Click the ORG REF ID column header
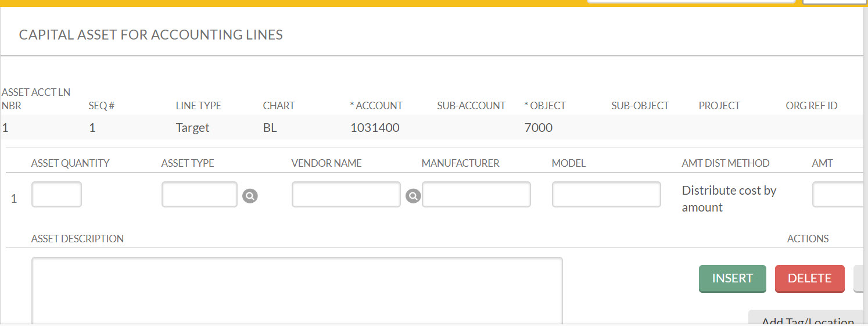Image resolution: width=868 pixels, height=326 pixels. (812, 106)
